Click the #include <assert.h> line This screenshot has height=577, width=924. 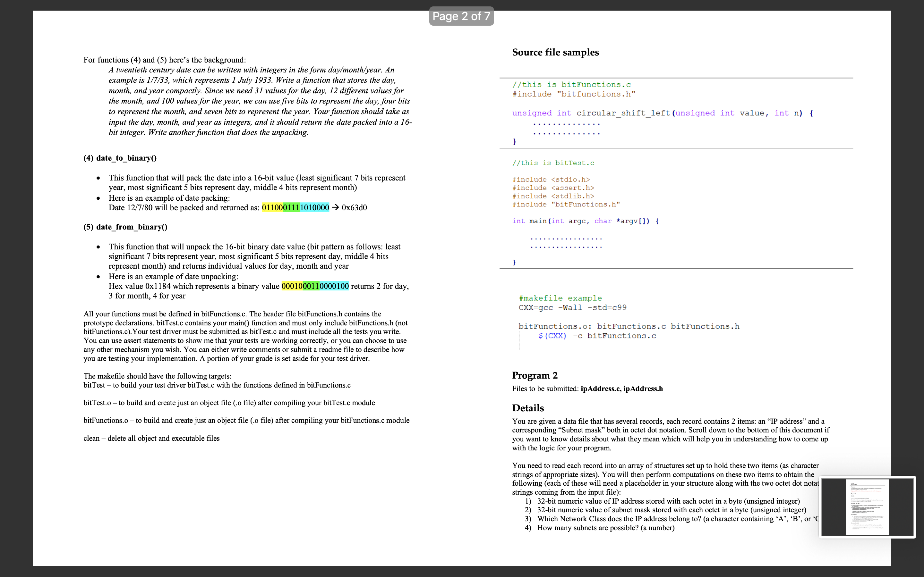point(553,188)
